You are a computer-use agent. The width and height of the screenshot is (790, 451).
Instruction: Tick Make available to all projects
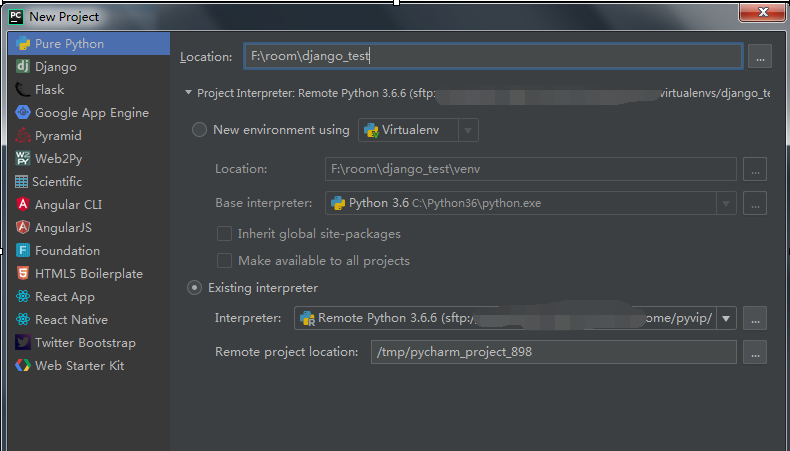tap(224, 261)
